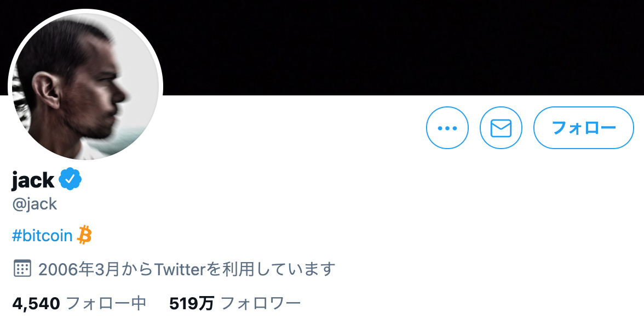Click the orange Bitcoin symbol emoji
Screen dimensions: 644x318
(x=84, y=235)
